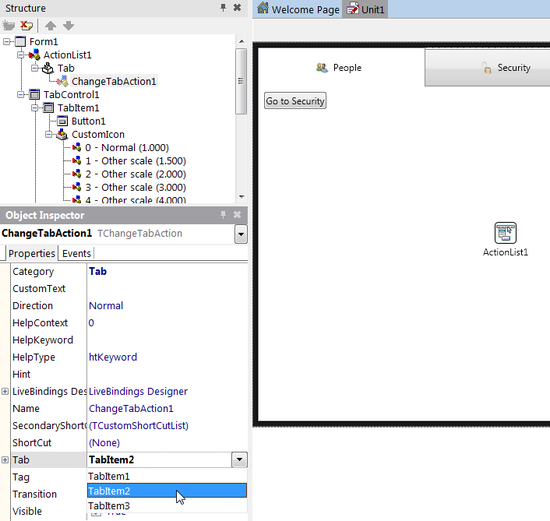Click the HelpType value htKeyword
The width and height of the screenshot is (550, 521).
click(x=113, y=357)
